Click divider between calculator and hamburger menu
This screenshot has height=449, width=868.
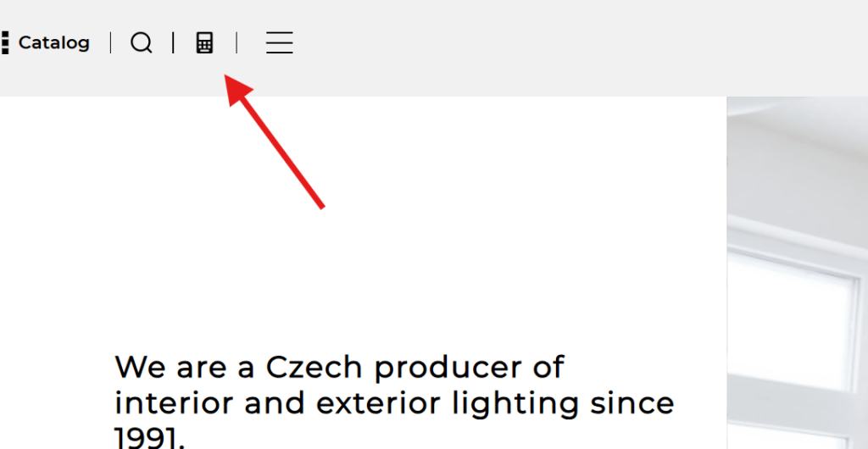pyautogui.click(x=236, y=42)
